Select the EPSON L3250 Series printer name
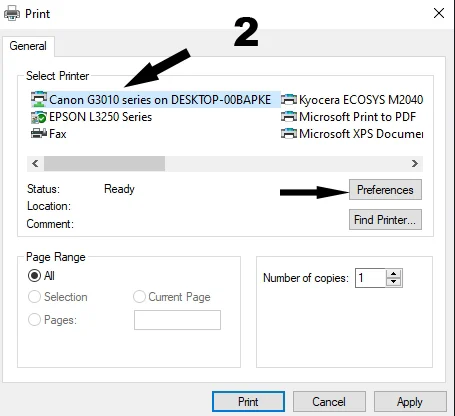455x416 pixels. coord(100,117)
